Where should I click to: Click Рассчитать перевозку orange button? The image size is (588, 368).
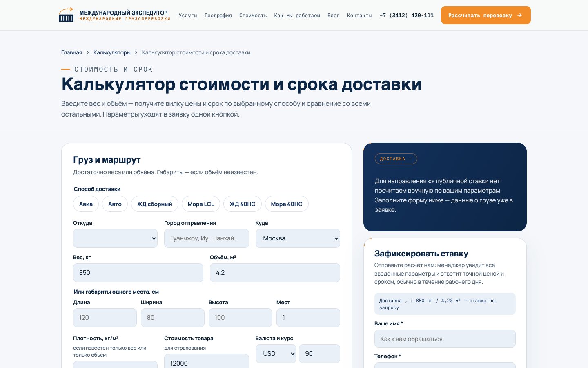(486, 15)
